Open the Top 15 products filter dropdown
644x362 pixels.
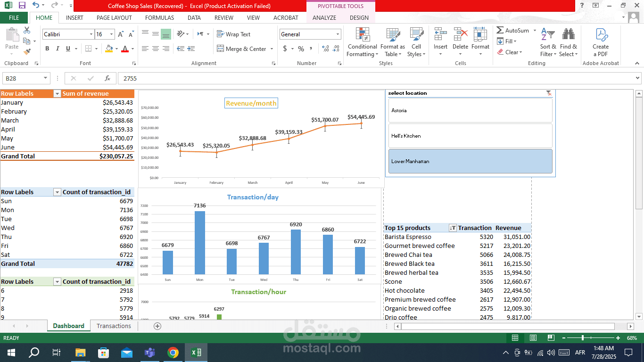pos(453,228)
